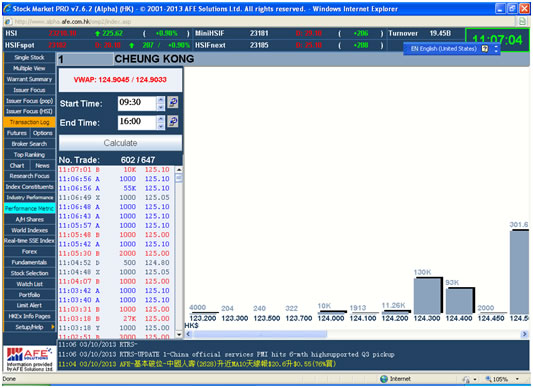The image size is (533, 388).
Task: Open Multiple View in sidebar
Action: 29,68
